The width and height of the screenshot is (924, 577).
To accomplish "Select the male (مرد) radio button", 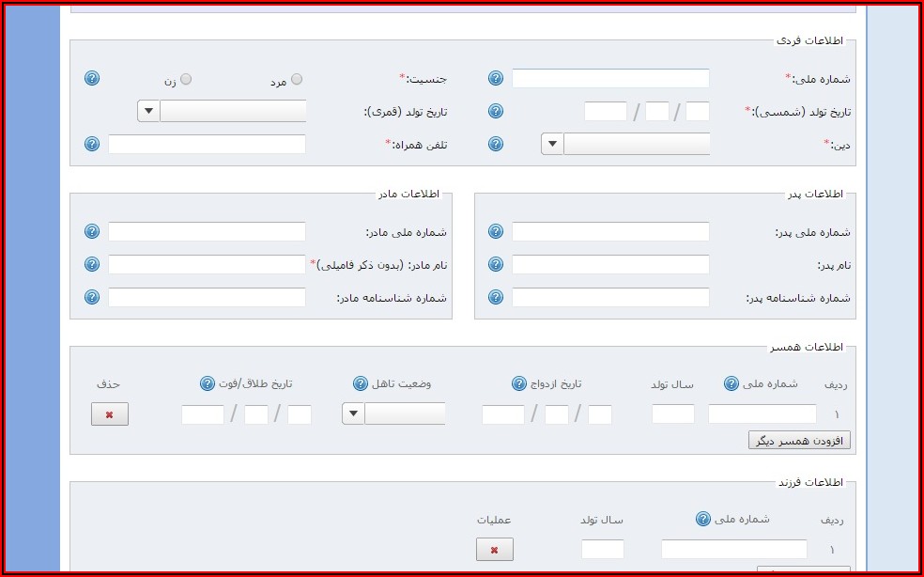I will [x=297, y=80].
